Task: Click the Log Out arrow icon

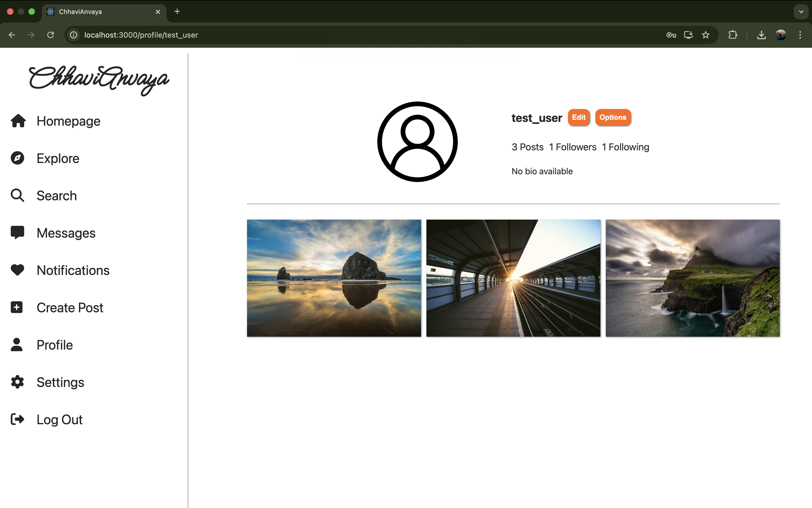Action: tap(17, 419)
